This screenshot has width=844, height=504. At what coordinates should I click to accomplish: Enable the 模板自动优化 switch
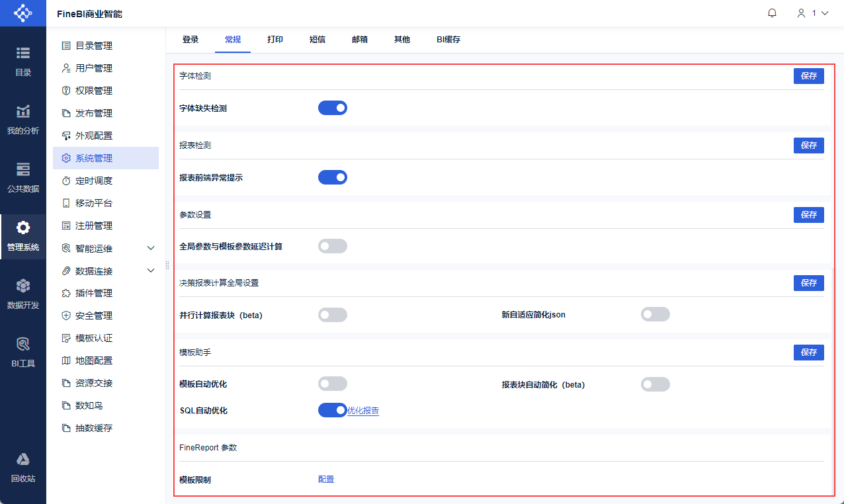pyautogui.click(x=333, y=384)
